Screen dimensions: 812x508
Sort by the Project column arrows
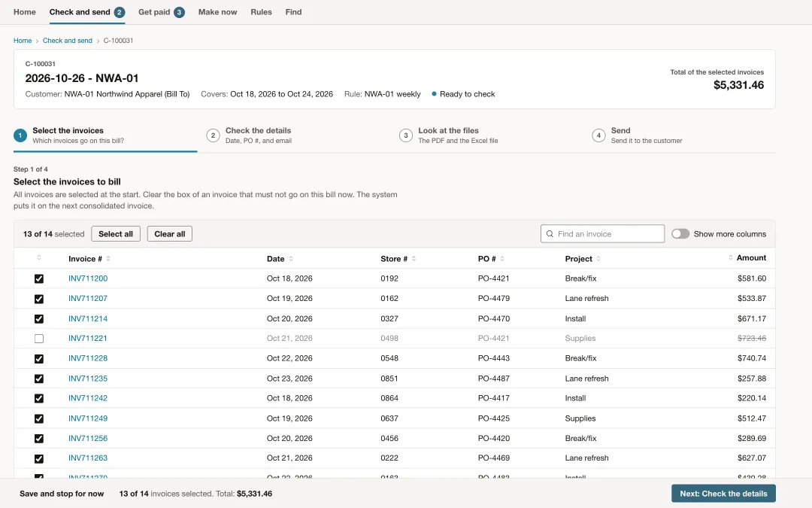(598, 259)
